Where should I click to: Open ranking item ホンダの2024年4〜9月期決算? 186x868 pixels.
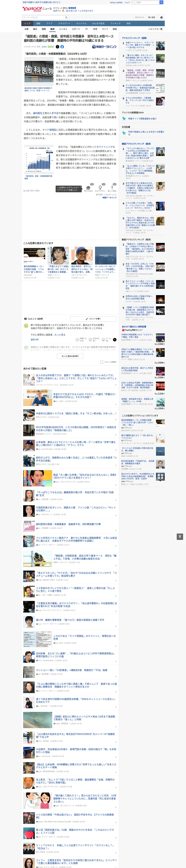click(x=140, y=88)
